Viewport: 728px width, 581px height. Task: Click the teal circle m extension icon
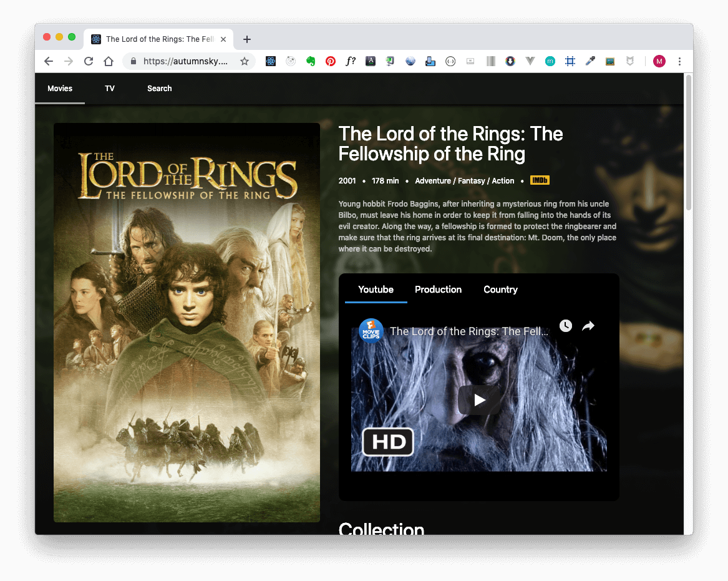[x=550, y=61]
